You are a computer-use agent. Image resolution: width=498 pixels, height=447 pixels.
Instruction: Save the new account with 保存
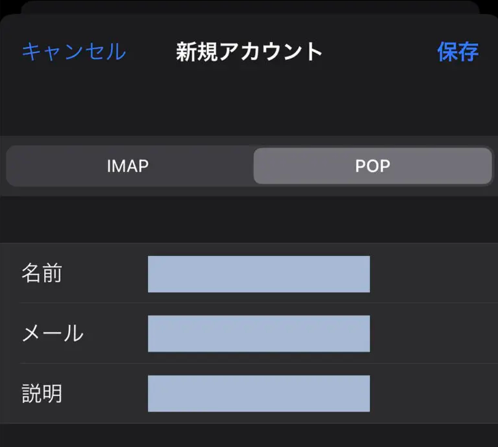coord(458,52)
